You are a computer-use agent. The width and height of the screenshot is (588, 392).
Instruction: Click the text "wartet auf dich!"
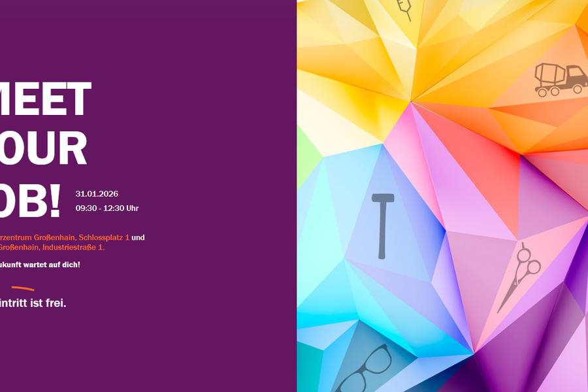click(x=52, y=265)
